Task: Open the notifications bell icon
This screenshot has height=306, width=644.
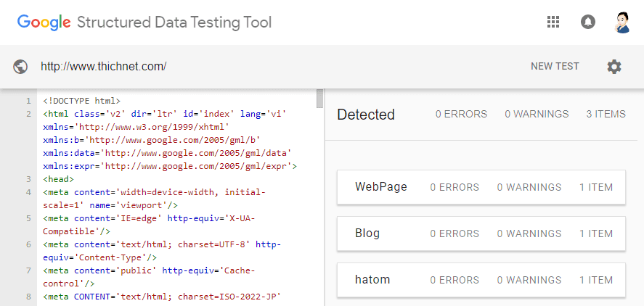Action: (x=588, y=22)
